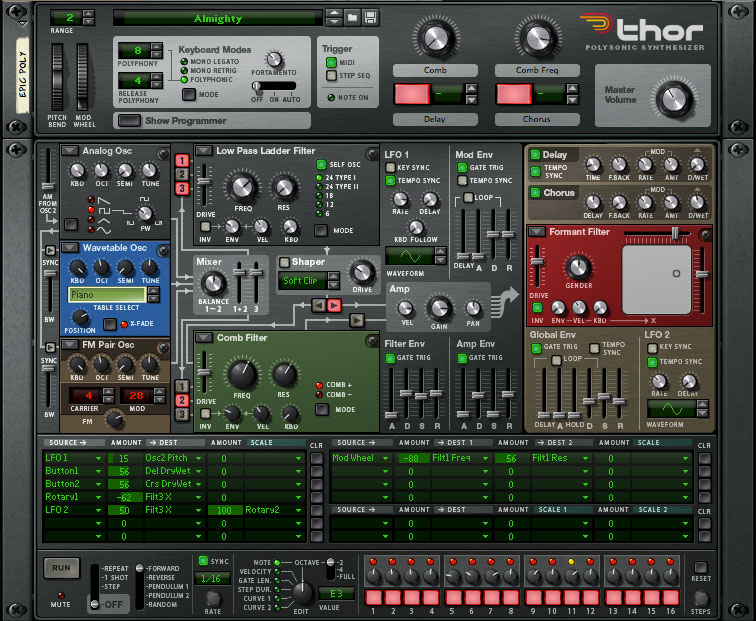Select sawtooth waveform in Analog Osc
Screen dimensions: 756x621
92,200
